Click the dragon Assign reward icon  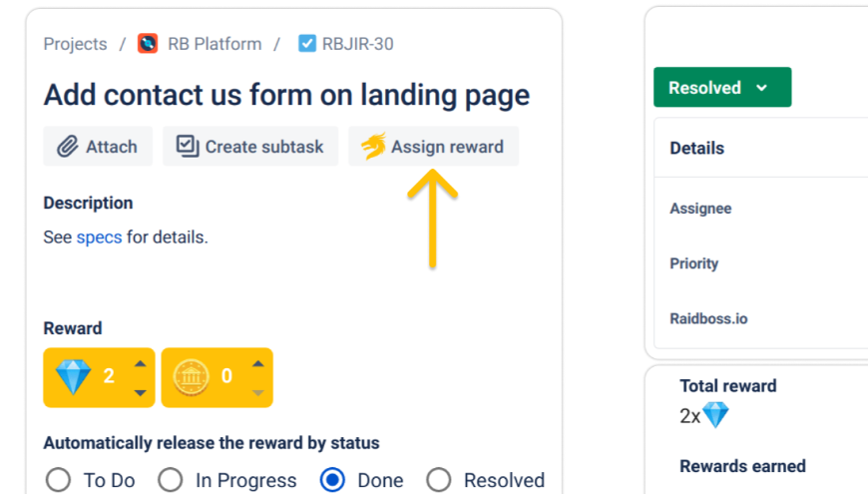(373, 147)
